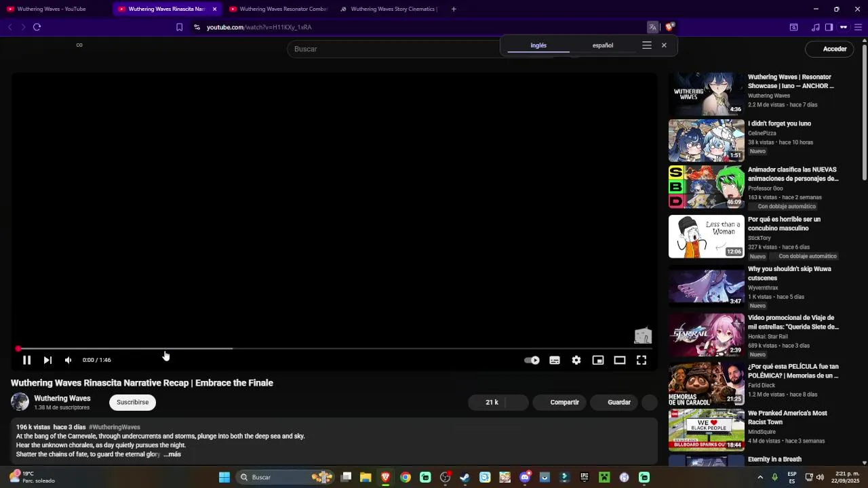The width and height of the screenshot is (868, 488).
Task: Open Discord from taskbar
Action: 524,477
